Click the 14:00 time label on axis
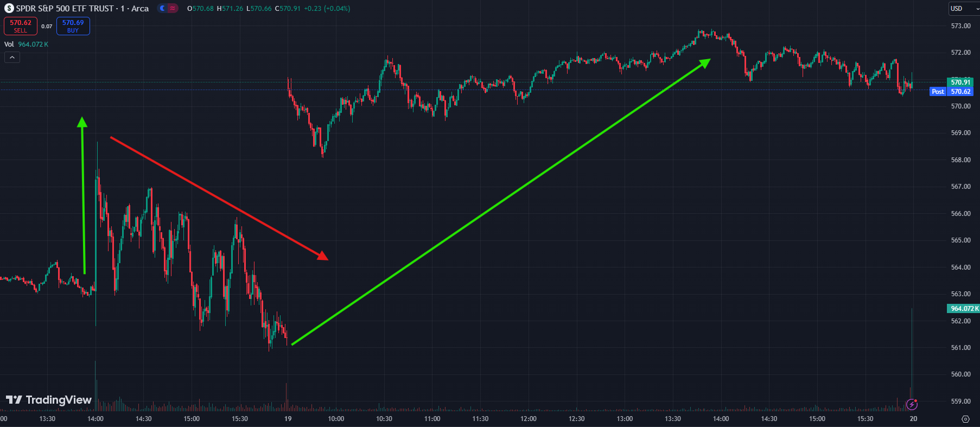The image size is (980, 427). [96, 419]
